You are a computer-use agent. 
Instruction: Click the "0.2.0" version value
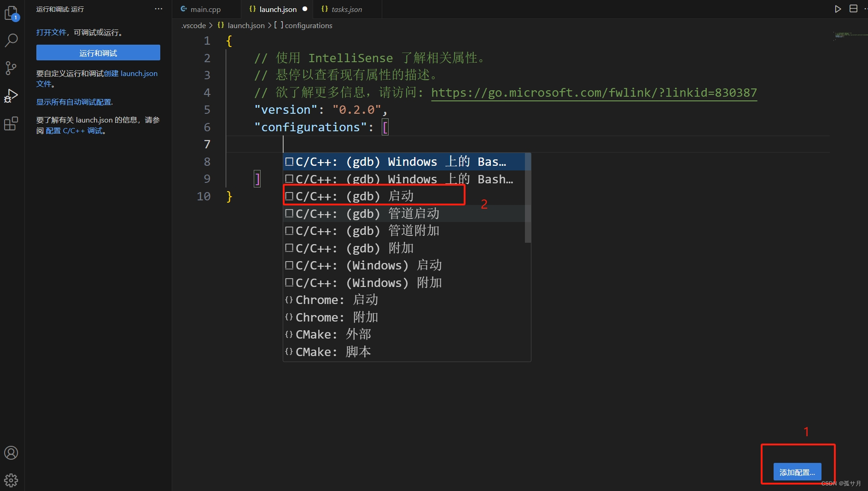point(357,110)
